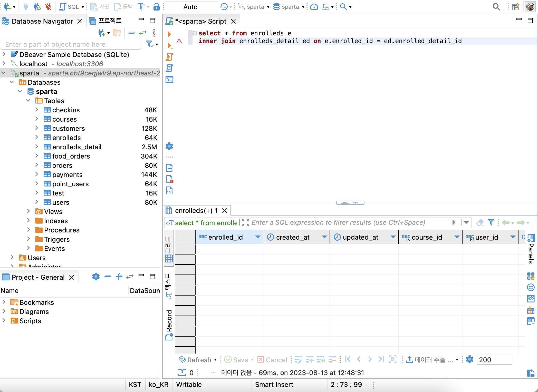Collapse all nodes in Database Navigator
Screen dimensions: 538x392
tap(132, 33)
